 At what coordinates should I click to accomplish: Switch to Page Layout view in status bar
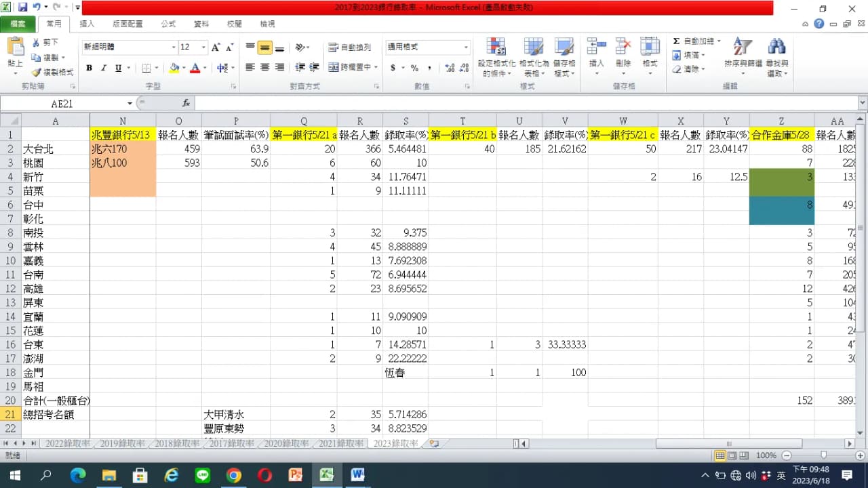coord(732,455)
